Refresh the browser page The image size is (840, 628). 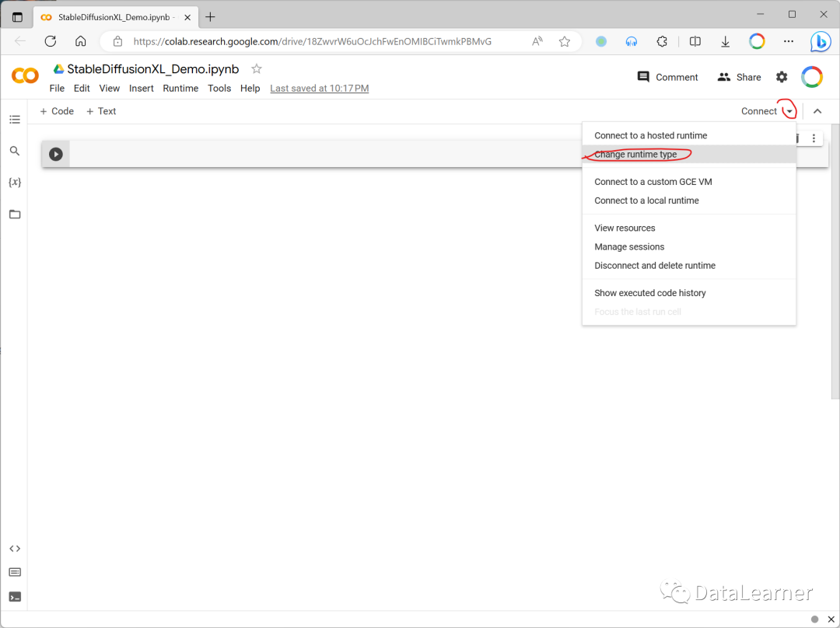(x=51, y=41)
